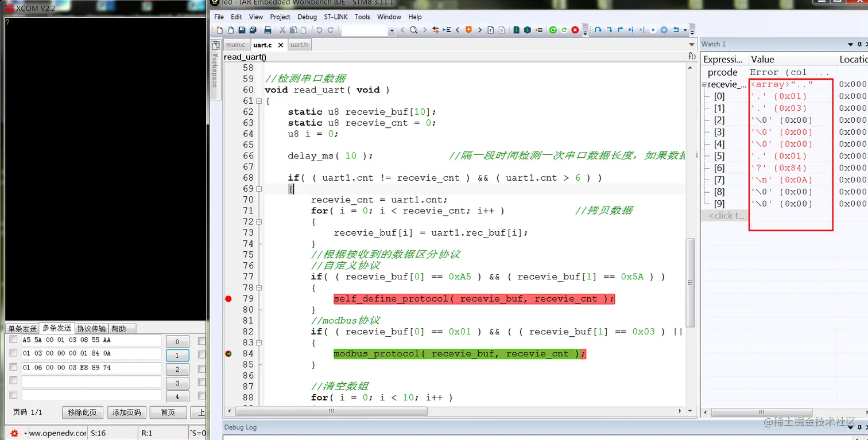Click the Watch 1 horizontal scrollbar thumb
868x440 pixels.
click(762, 412)
